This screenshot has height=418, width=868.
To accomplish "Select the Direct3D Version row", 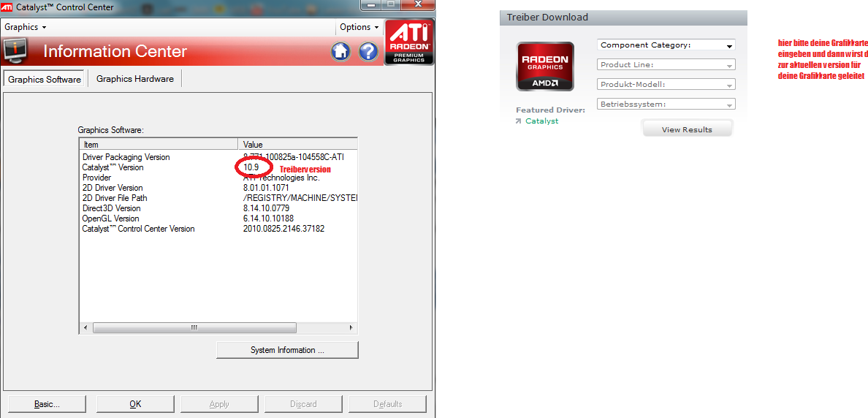I will (x=218, y=208).
